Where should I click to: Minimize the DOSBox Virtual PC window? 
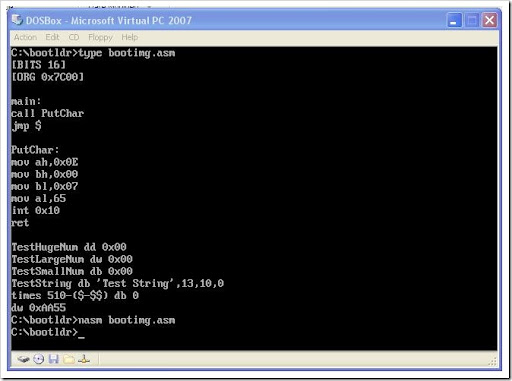tap(454, 20)
